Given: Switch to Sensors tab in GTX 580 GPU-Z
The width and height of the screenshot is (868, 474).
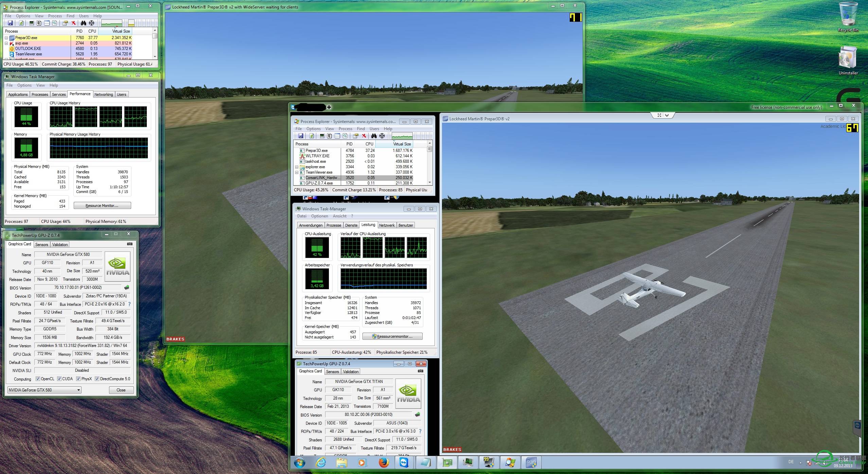Looking at the screenshot, I should 41,245.
